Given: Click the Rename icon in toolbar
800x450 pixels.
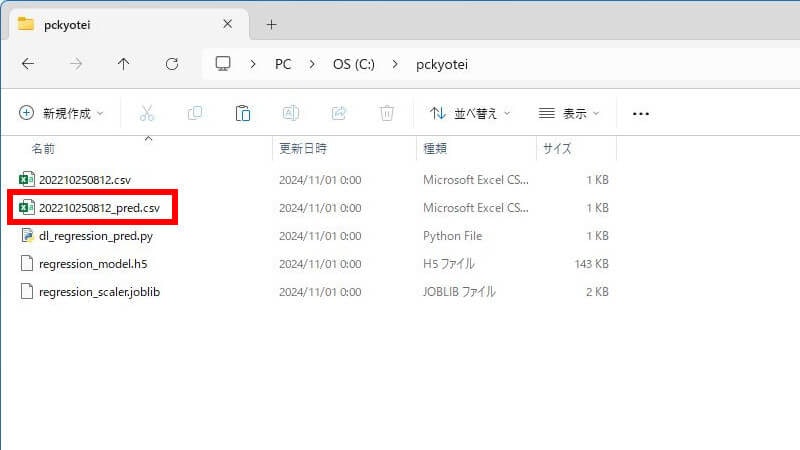Looking at the screenshot, I should coord(291,113).
